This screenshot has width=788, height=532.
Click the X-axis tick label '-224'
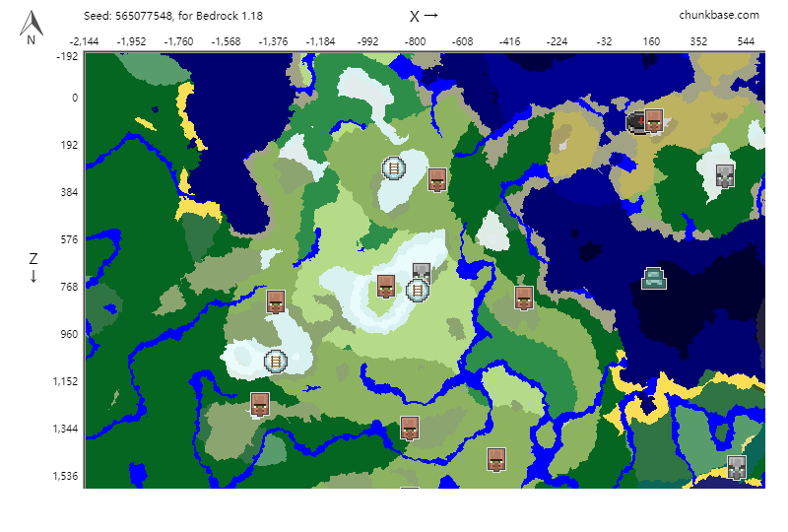[x=557, y=41]
